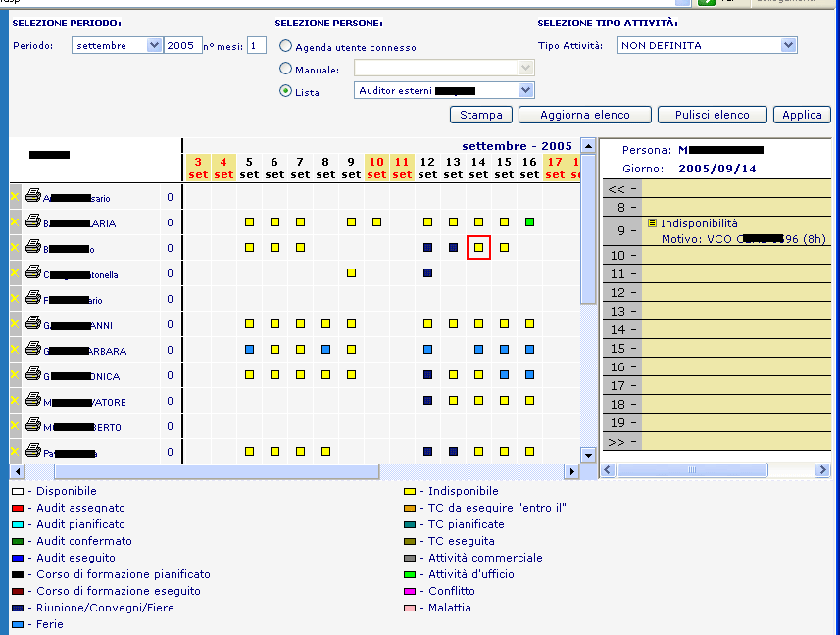Print the schedule for the ERTO row
840x635 pixels.
click(33, 425)
